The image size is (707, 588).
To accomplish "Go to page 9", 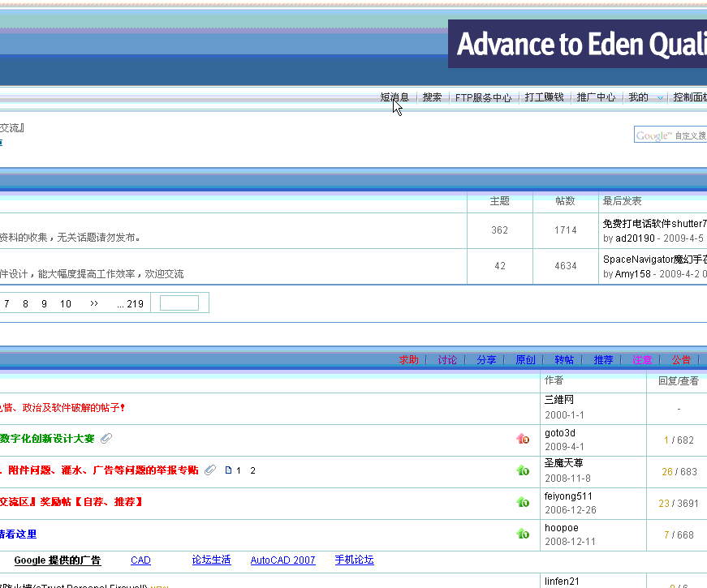I will tap(44, 303).
